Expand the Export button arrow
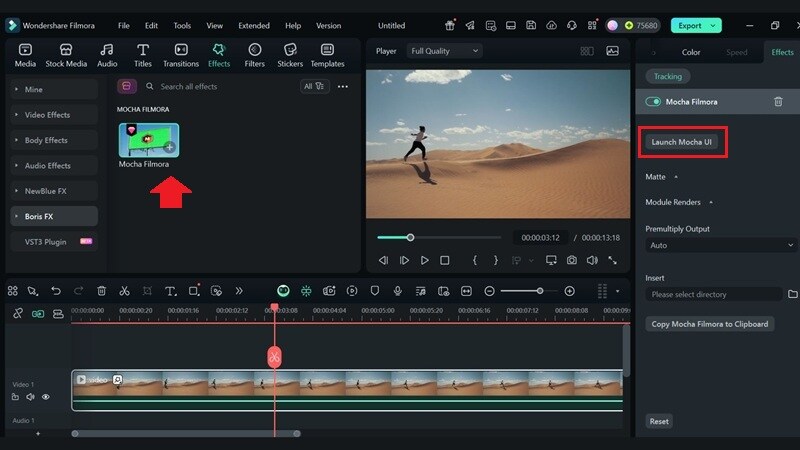This screenshot has height=450, width=800. [713, 26]
